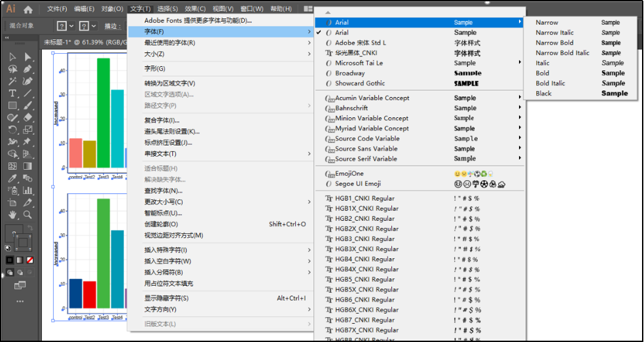
Task: Reset to default fill and stroke
Action: tap(9, 248)
